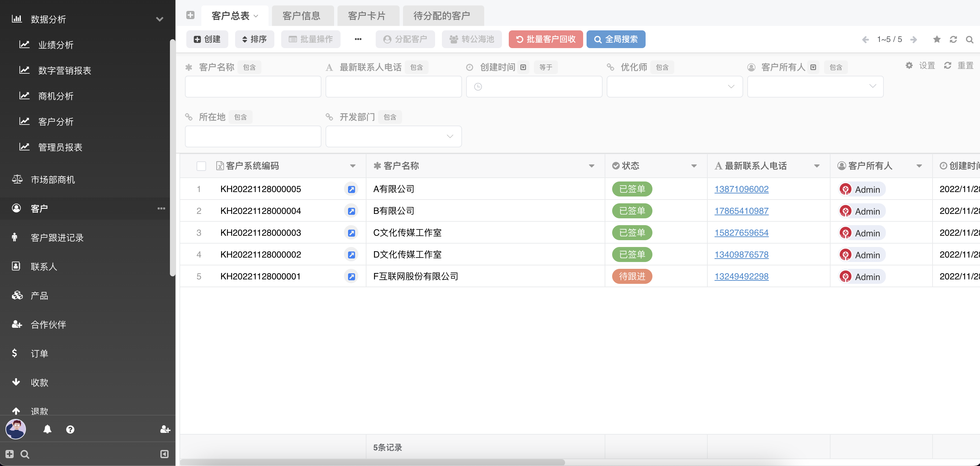Viewport: 980px width, 466px height.
Task: Open record link icon for KH20221128000003
Action: (x=351, y=233)
